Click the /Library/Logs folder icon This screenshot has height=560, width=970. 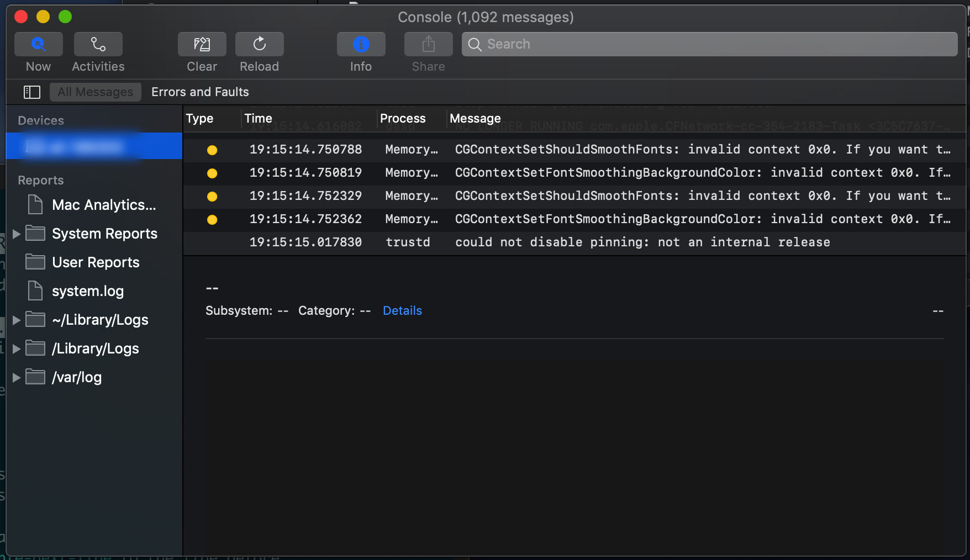pyautogui.click(x=35, y=348)
